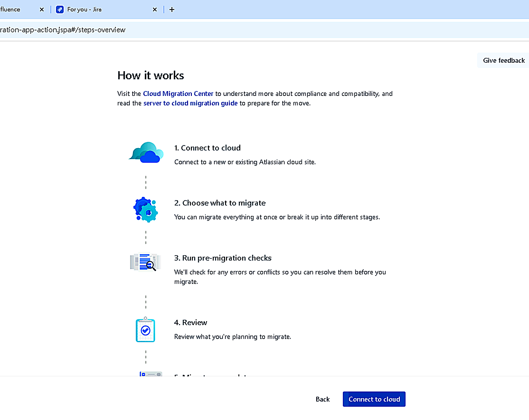Open the server to cloud migration guide
This screenshot has width=529, height=420.
(190, 103)
